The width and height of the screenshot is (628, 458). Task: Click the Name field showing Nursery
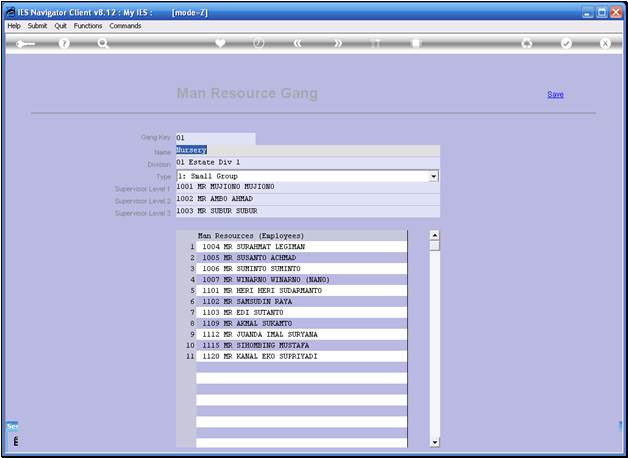tap(308, 150)
